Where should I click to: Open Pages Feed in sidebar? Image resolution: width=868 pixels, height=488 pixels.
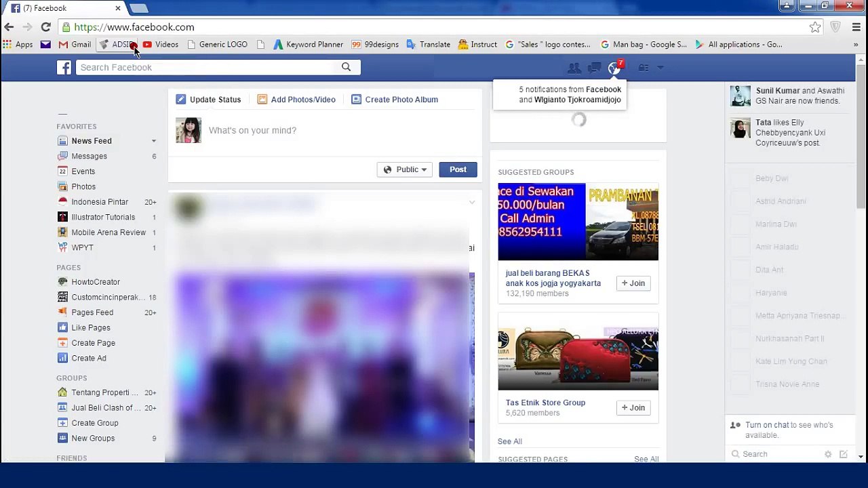92,312
